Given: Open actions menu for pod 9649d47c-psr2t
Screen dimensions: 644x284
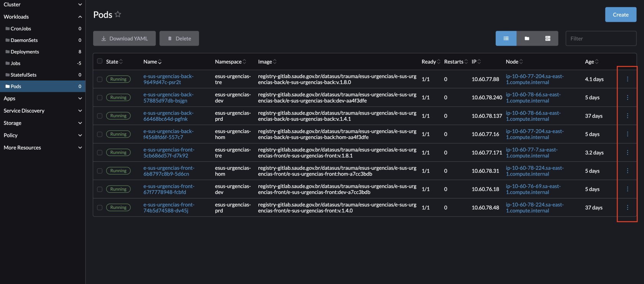Looking at the screenshot, I should click(x=627, y=79).
